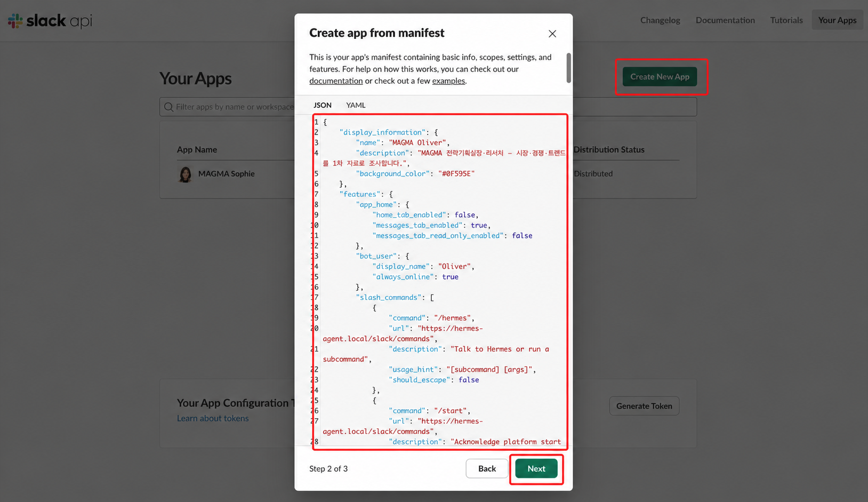This screenshot has width=868, height=502.
Task: Click the search magnifier icon in the filter box
Action: tap(168, 107)
